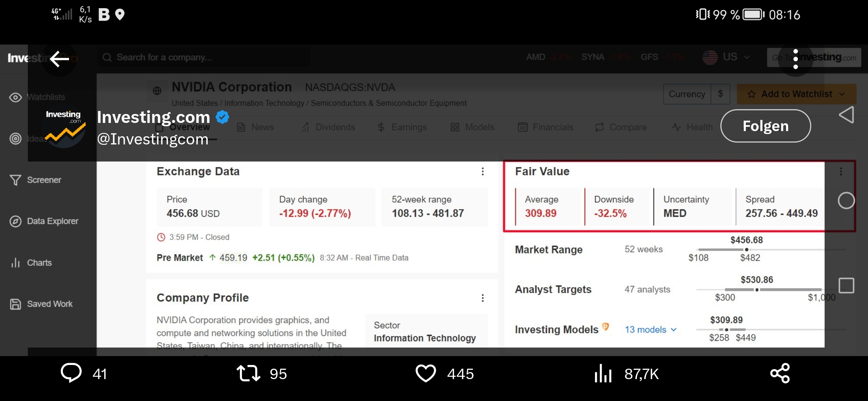Expand the 13 models dropdown
The image size is (868, 401).
point(651,330)
